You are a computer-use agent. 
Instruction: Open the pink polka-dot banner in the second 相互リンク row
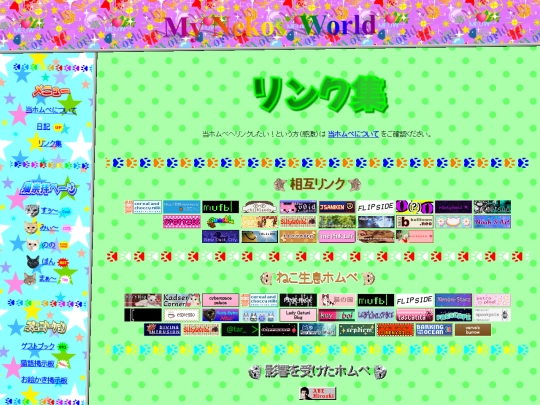click(182, 222)
